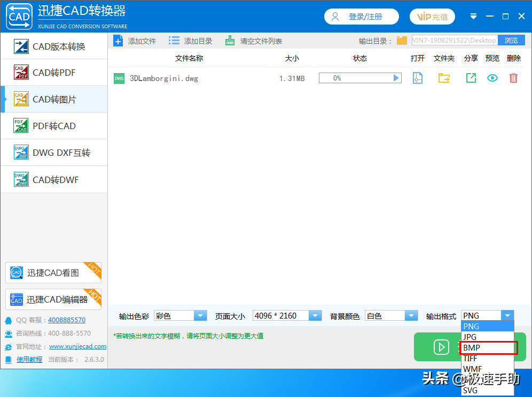532x397 pixels.
Task: Open website link www.xunjiecad.com
Action: pyautogui.click(x=77, y=346)
